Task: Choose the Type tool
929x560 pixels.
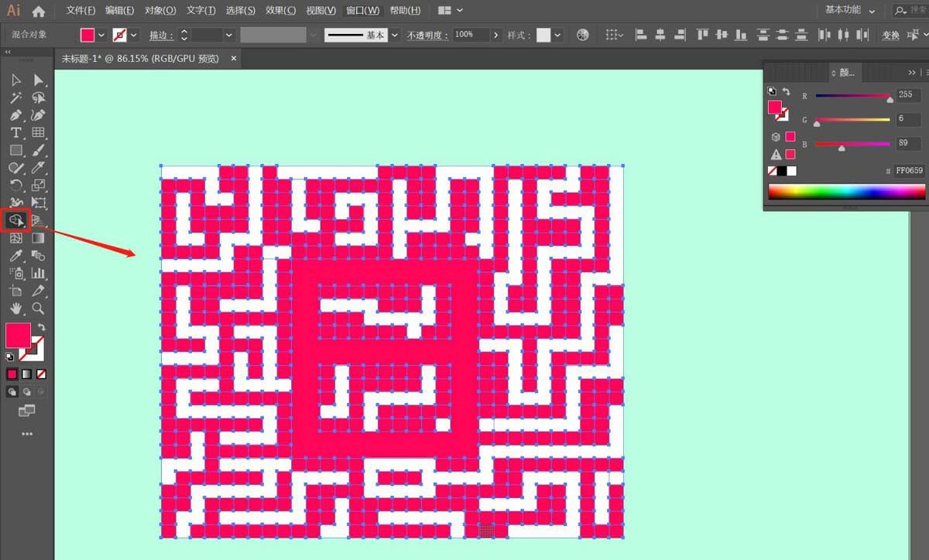Action: coord(15,132)
